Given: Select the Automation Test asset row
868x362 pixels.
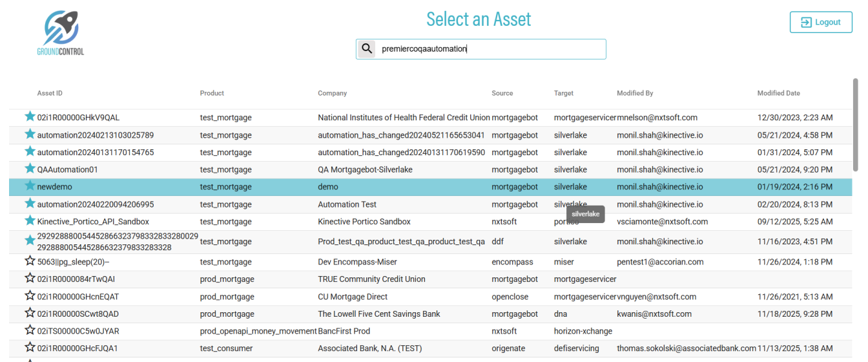Looking at the screenshot, I should pyautogui.click(x=347, y=204).
